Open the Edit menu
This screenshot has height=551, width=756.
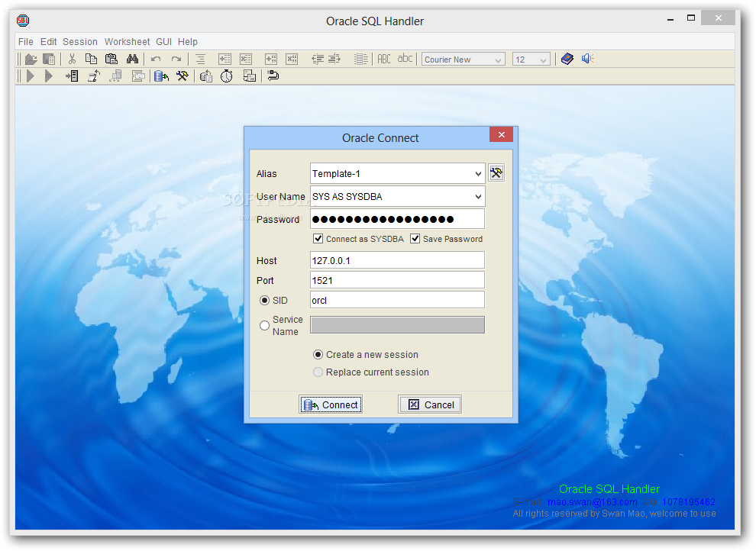click(48, 42)
